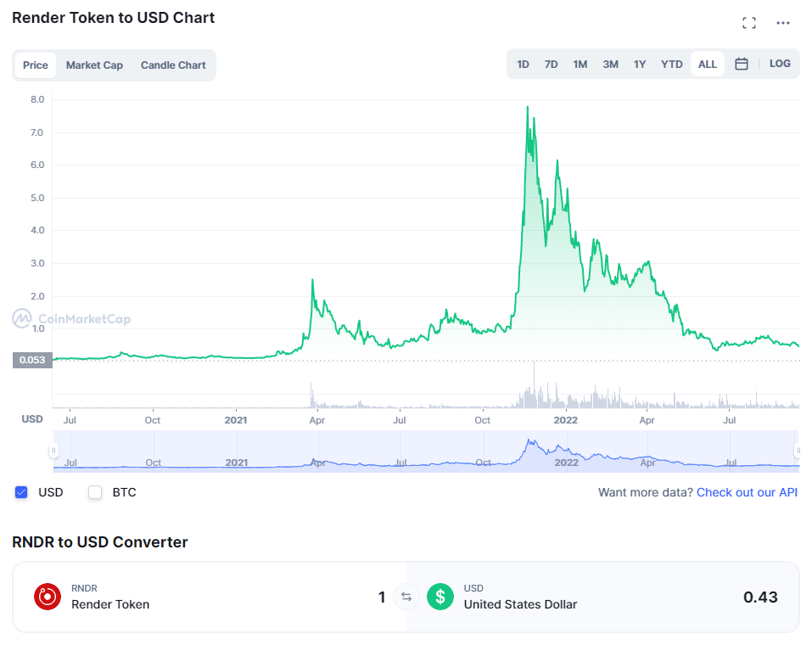
Task: Select the 7D time range
Action: 551,64
